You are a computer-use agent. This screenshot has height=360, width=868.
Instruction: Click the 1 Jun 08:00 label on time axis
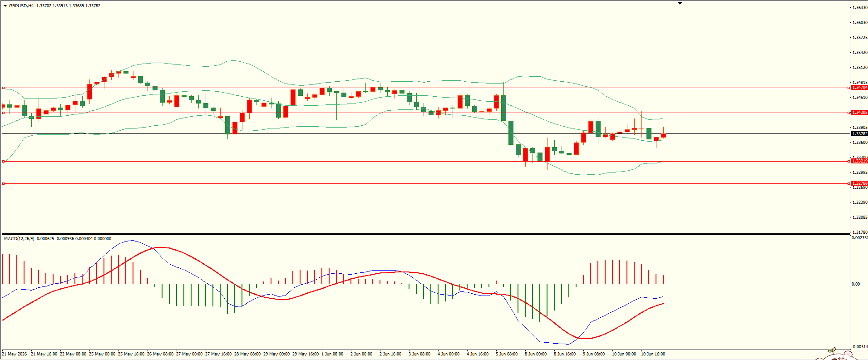332,354
